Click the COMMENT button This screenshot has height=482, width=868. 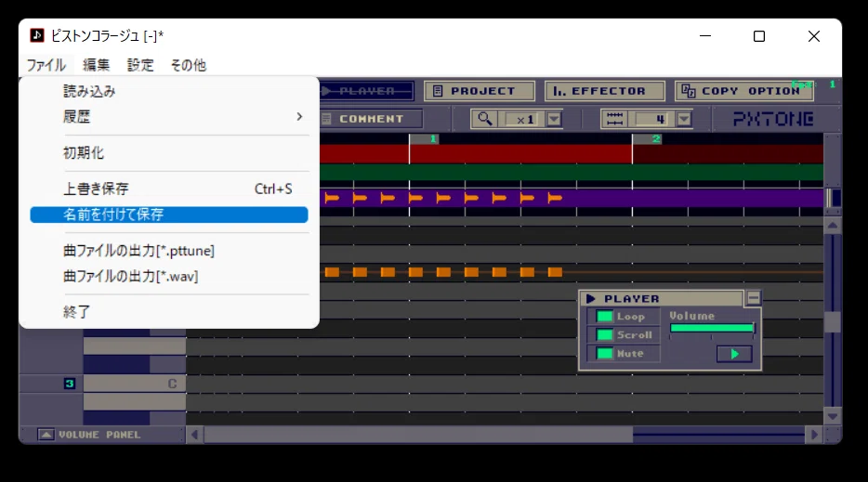pos(371,119)
